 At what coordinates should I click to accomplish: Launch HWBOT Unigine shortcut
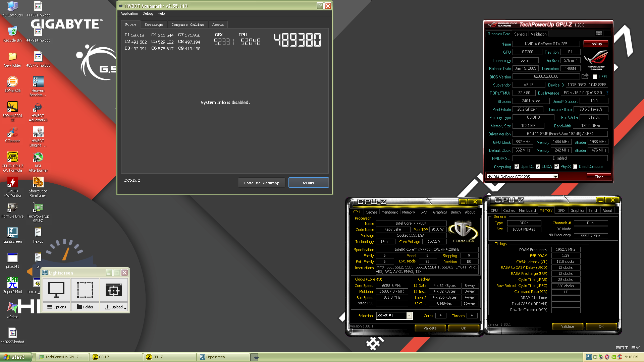[x=38, y=137]
